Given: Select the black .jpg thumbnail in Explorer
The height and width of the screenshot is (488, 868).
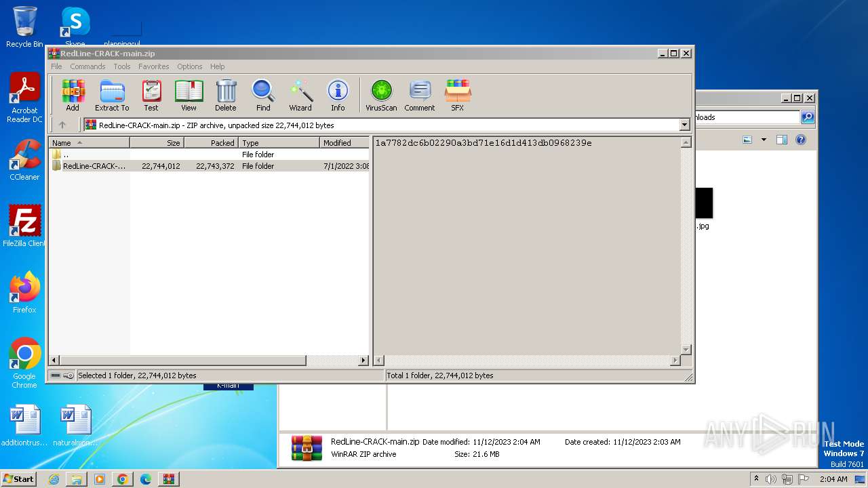Looking at the screenshot, I should point(704,203).
